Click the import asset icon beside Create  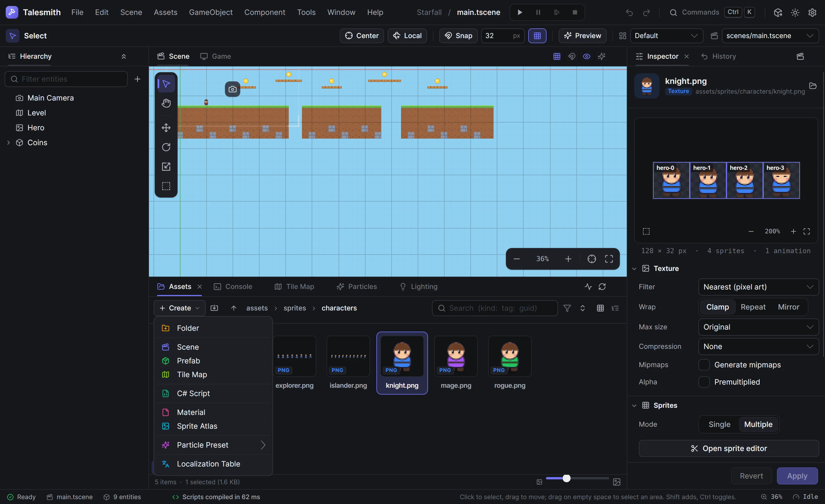click(214, 308)
